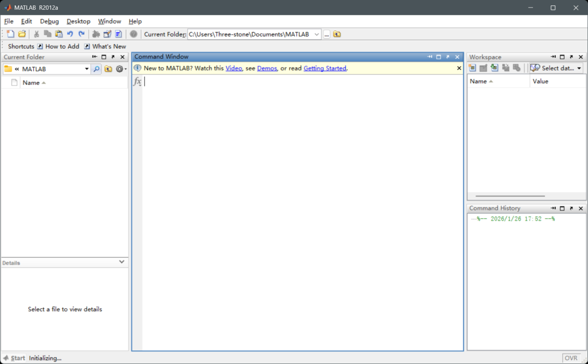This screenshot has height=364, width=588.
Task: Open the Profiler icon in toolbar
Action: coord(119,34)
